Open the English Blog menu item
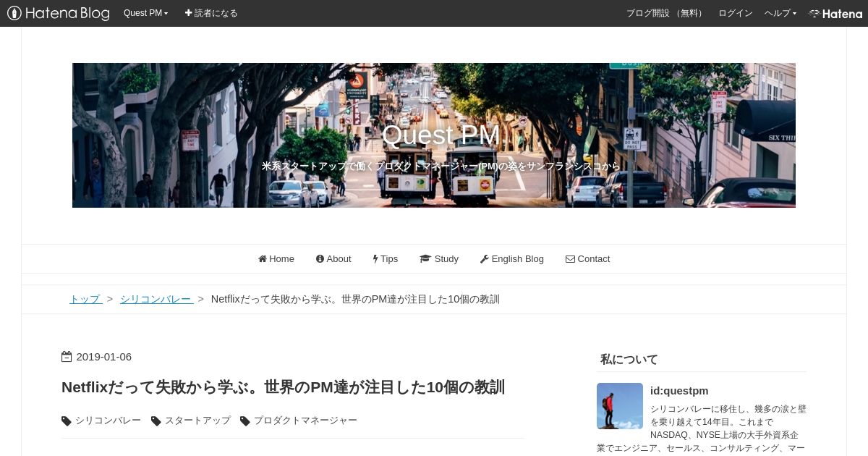 [x=512, y=258]
